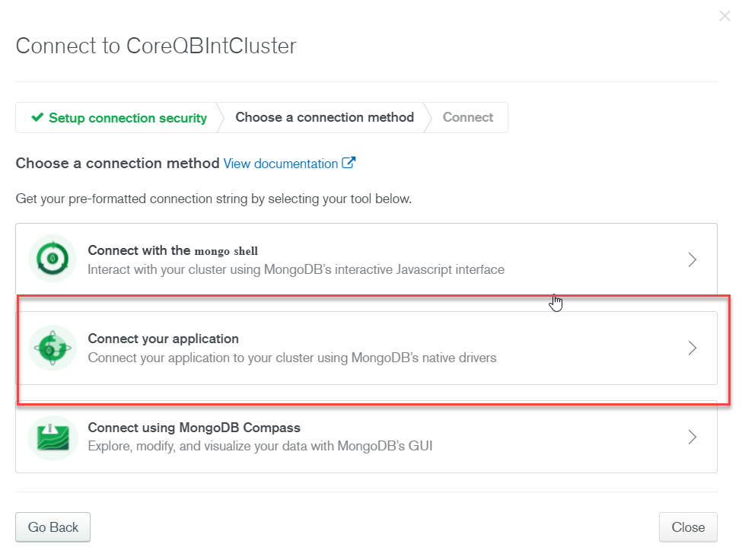The width and height of the screenshot is (742, 560).
Task: Open the Choose a connection method step
Action: [324, 117]
